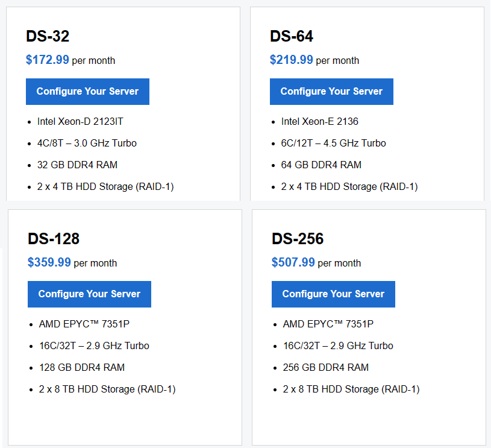Click the DS-32 plan heading

coord(48,36)
